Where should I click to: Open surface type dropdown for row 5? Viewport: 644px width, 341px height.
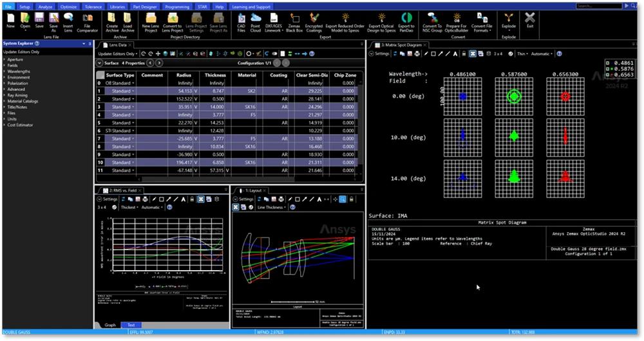click(133, 122)
